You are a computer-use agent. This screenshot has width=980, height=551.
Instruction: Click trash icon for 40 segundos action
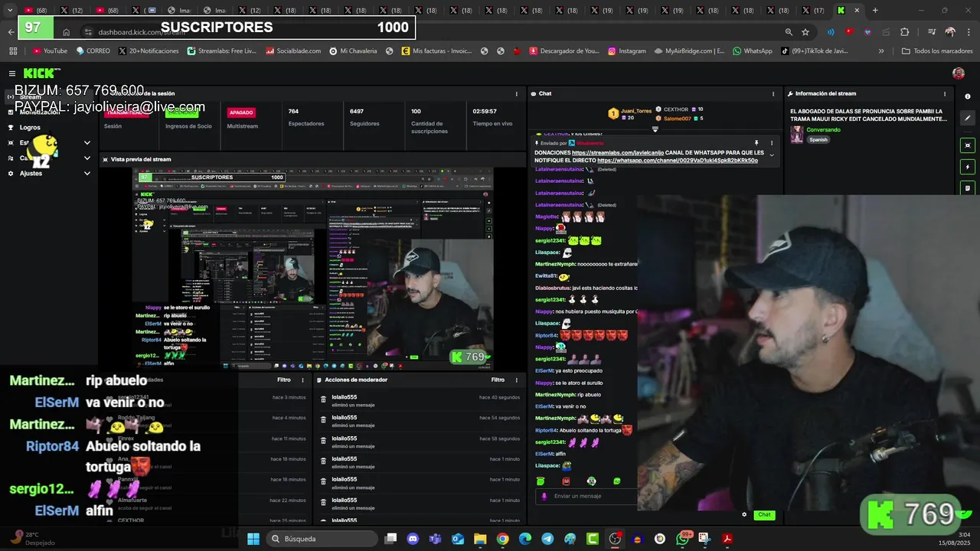coord(323,398)
